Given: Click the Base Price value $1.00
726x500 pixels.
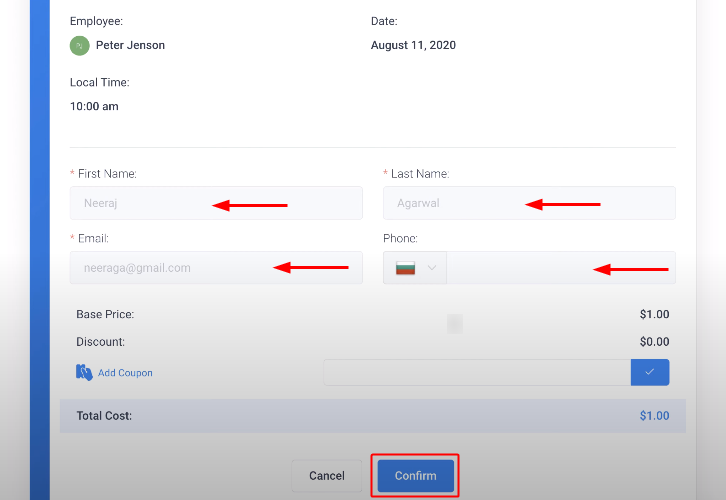Looking at the screenshot, I should point(654,314).
